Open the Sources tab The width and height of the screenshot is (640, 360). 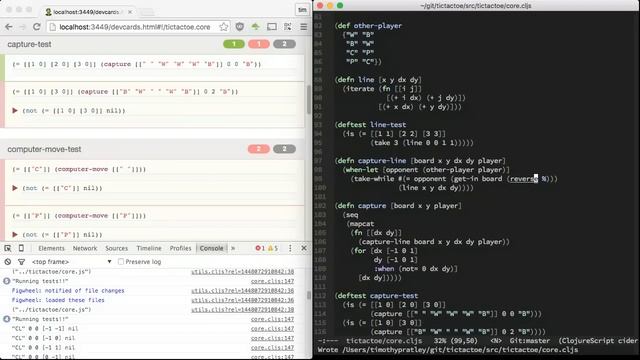[117, 248]
